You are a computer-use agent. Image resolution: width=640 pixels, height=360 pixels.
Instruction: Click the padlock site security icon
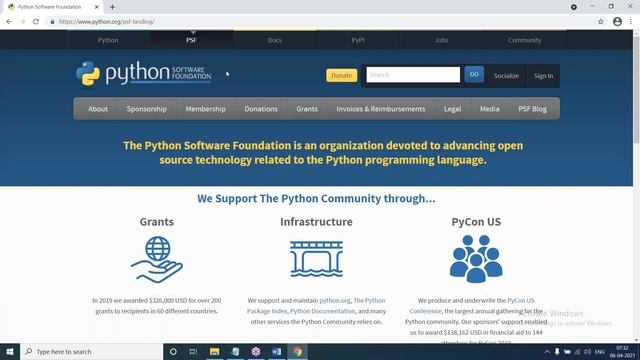coord(52,22)
